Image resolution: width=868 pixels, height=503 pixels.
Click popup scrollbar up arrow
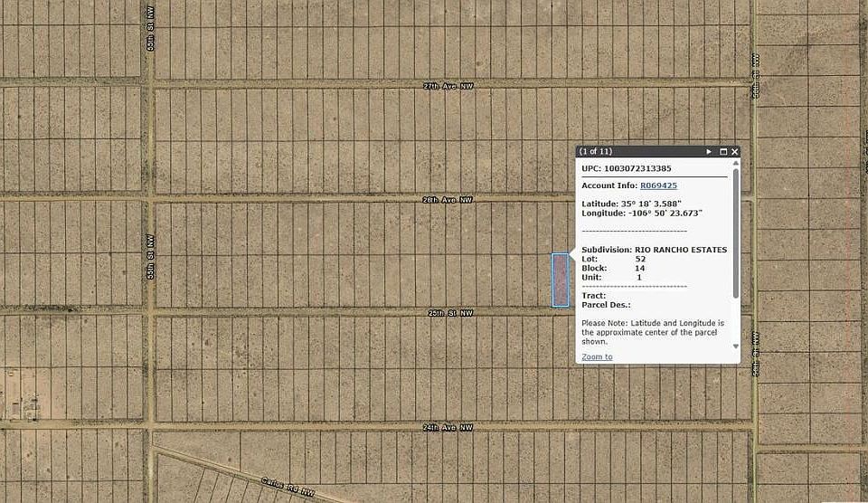(x=736, y=163)
